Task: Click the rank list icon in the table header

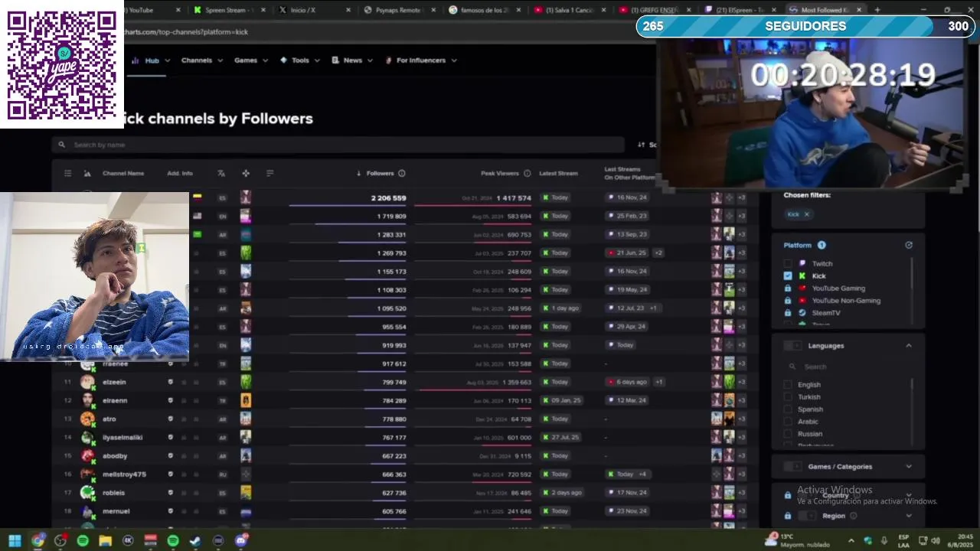Action: tap(67, 174)
